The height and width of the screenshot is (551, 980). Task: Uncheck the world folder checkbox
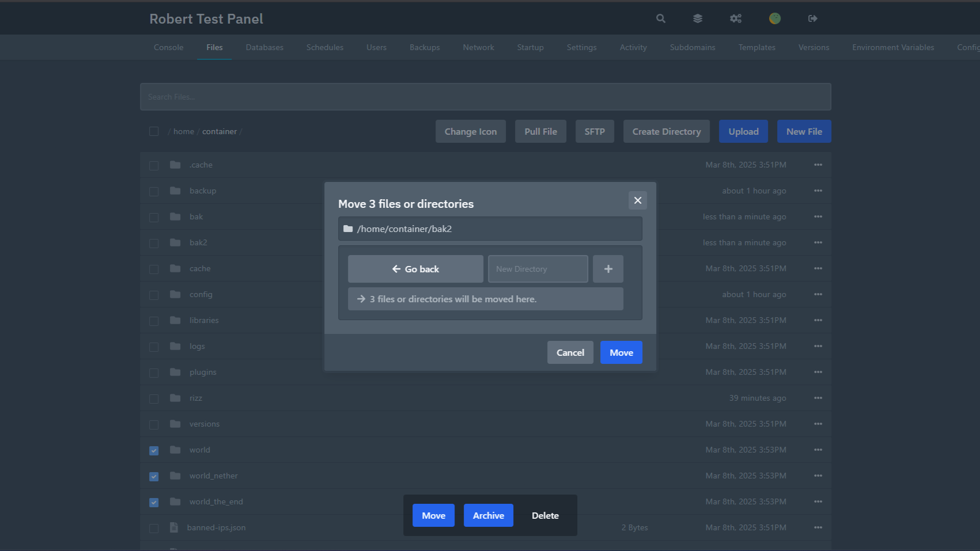(x=154, y=450)
